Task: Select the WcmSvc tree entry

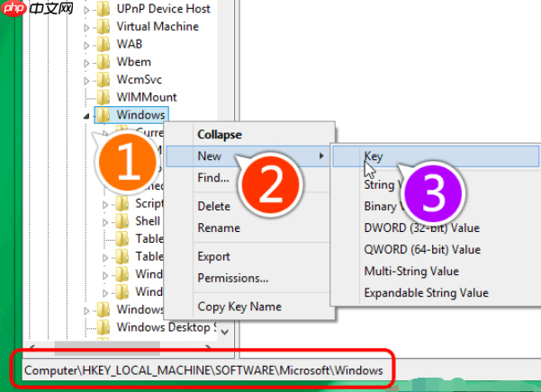Action: (x=139, y=80)
